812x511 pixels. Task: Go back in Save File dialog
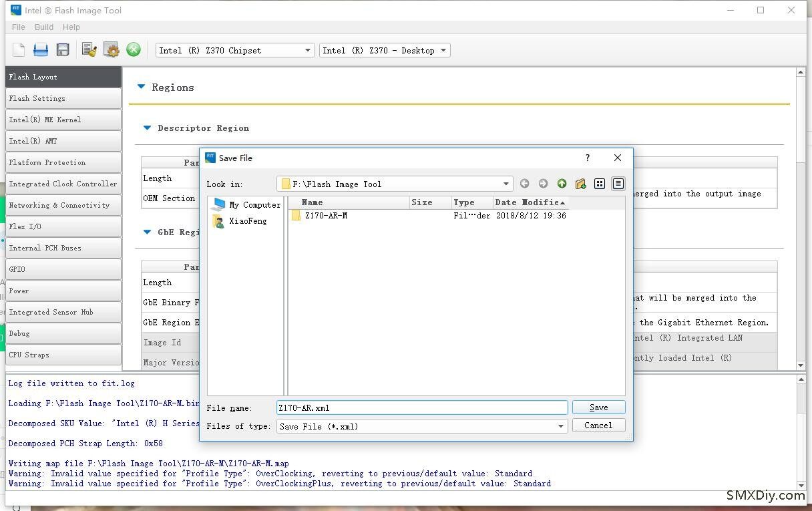[x=525, y=184]
